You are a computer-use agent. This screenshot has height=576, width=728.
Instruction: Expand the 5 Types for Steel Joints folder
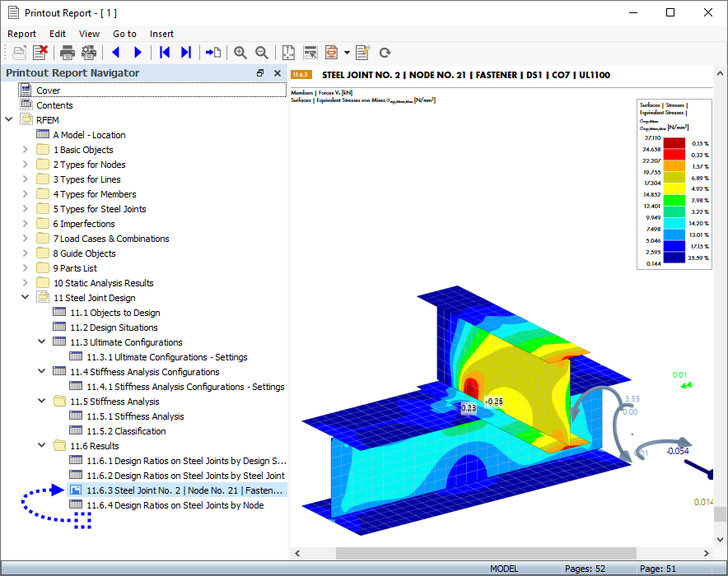coord(26,209)
